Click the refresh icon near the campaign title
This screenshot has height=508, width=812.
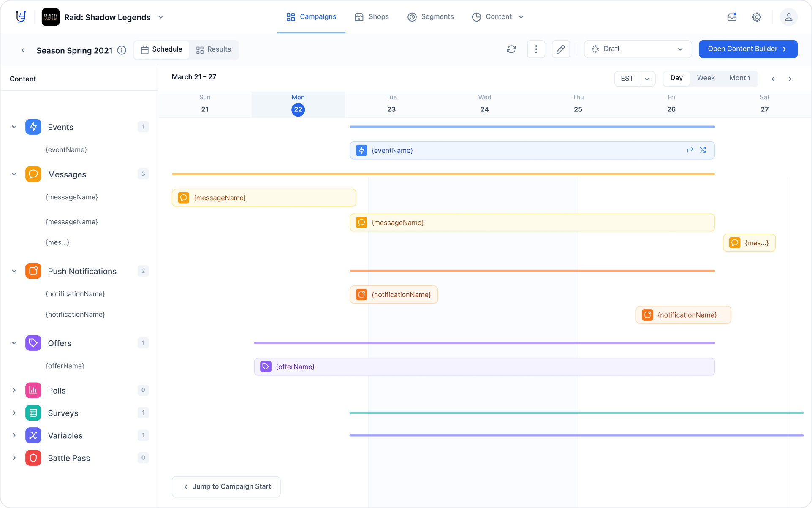point(511,49)
